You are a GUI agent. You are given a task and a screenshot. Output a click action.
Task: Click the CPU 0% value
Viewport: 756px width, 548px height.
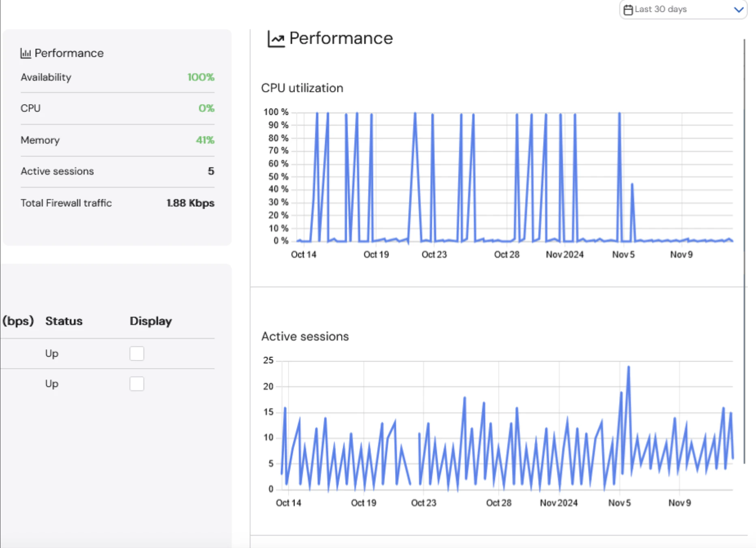click(206, 108)
